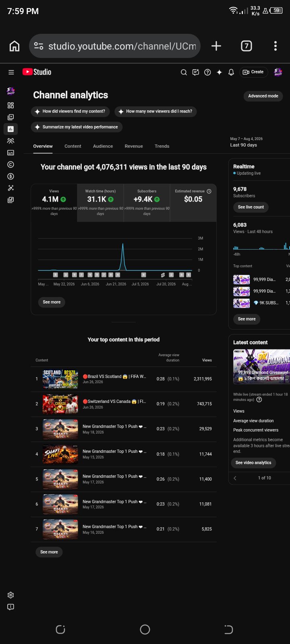The width and height of the screenshot is (290, 644).
Task: Open Audio library sidebar icon
Action: pos(11,200)
